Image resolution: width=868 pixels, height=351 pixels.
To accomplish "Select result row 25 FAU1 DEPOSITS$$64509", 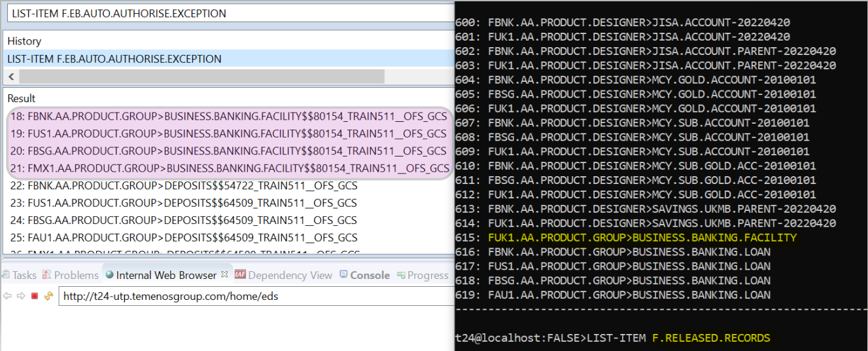I will click(184, 238).
